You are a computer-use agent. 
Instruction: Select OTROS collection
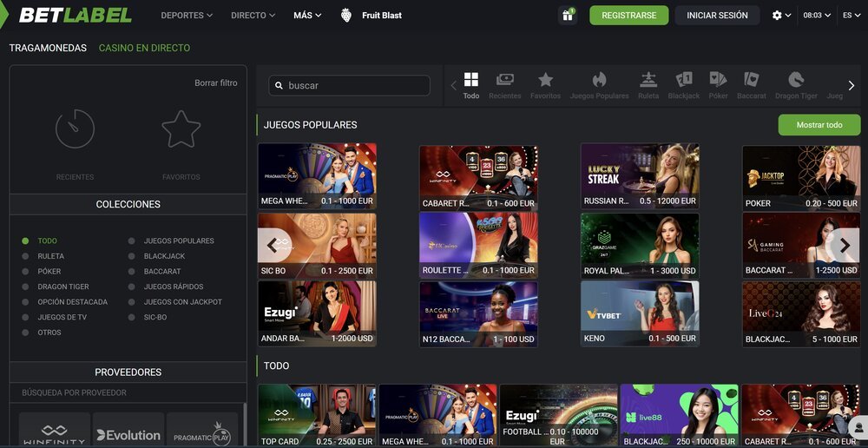[49, 333]
